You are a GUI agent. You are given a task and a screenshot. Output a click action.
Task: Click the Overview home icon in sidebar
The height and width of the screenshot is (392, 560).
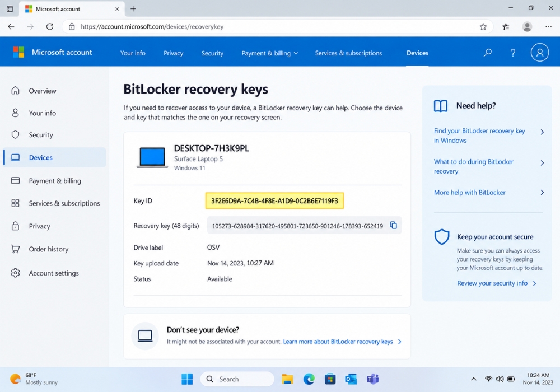[x=15, y=90]
